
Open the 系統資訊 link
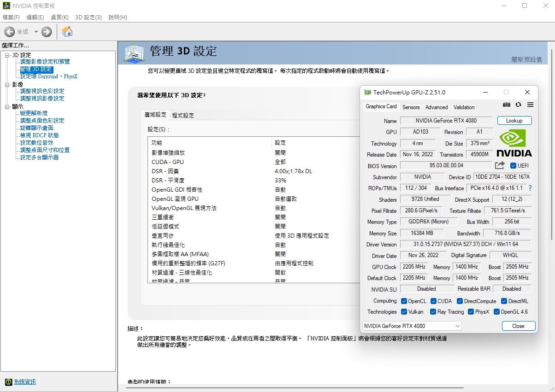24,382
